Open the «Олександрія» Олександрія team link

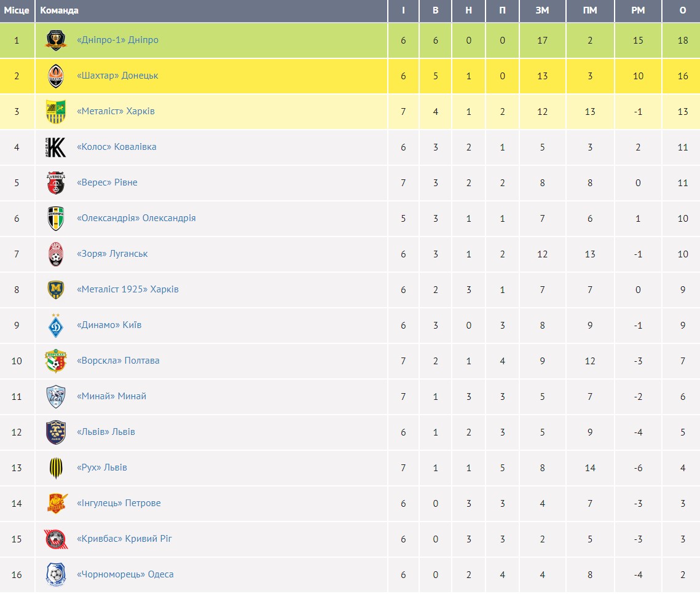[136, 218]
